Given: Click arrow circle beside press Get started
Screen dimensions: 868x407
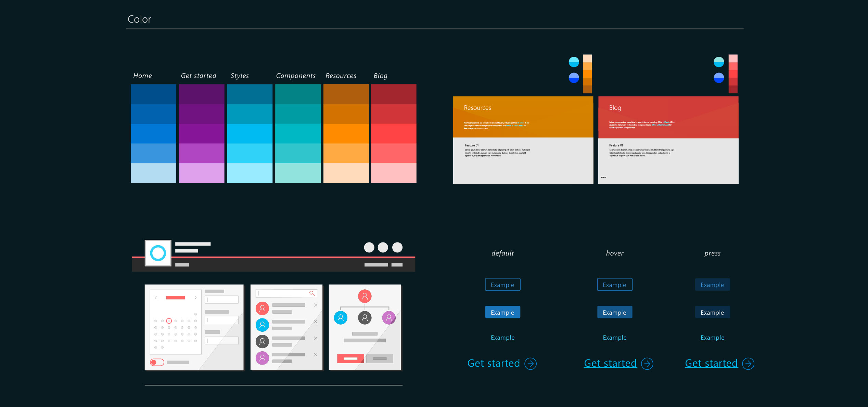Looking at the screenshot, I should click(x=748, y=364).
